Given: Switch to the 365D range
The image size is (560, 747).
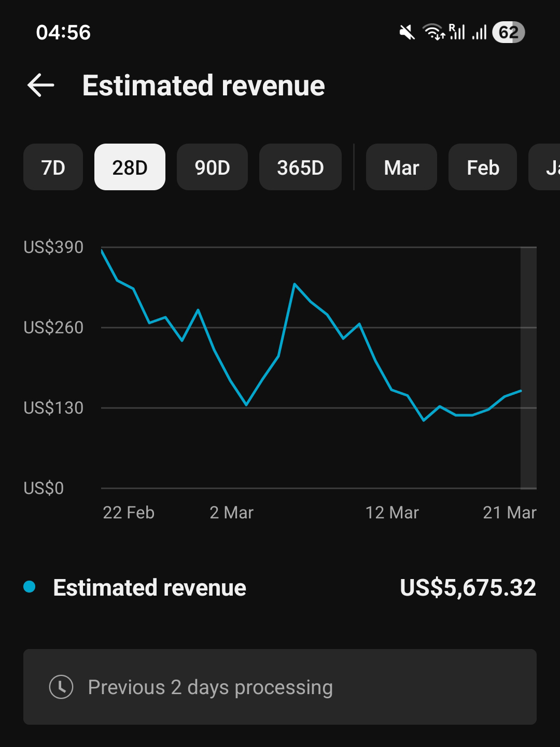Looking at the screenshot, I should (300, 167).
